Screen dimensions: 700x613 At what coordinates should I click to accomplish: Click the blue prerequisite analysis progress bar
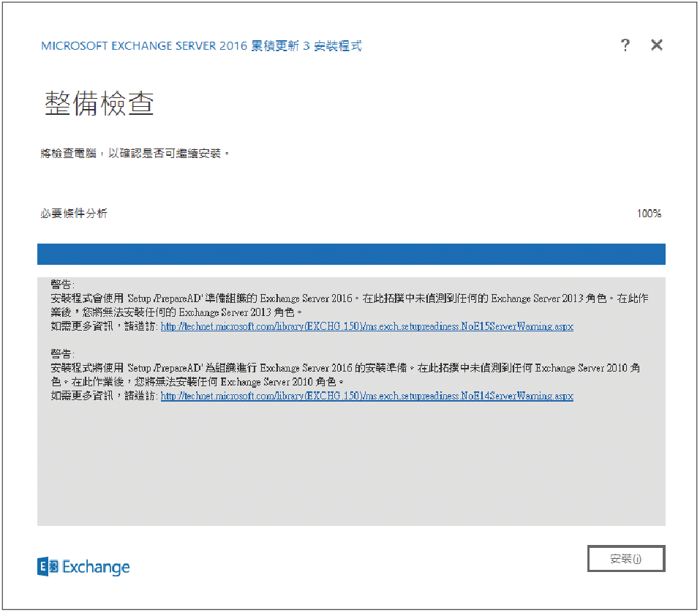(351, 254)
